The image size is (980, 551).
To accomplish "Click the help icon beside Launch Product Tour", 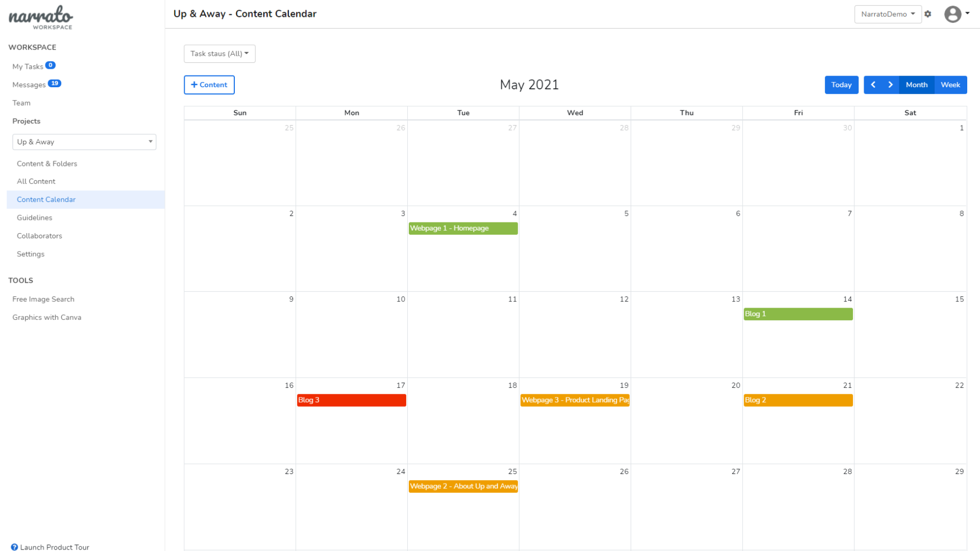I will point(15,547).
